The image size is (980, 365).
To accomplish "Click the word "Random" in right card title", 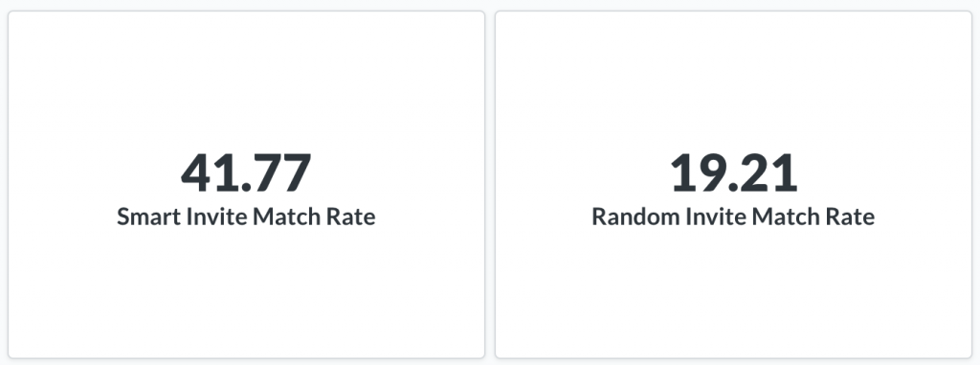I will 635,217.
